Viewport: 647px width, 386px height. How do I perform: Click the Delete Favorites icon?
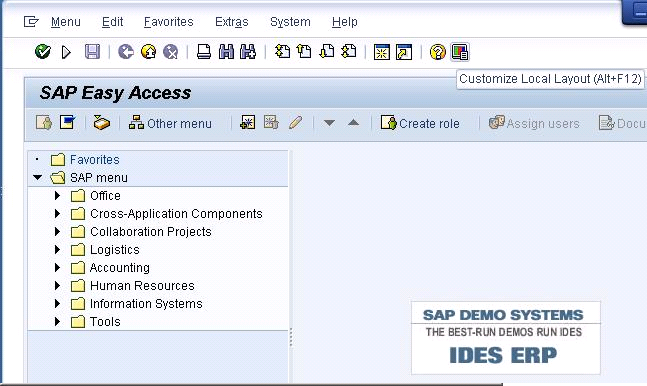pyautogui.click(x=271, y=123)
